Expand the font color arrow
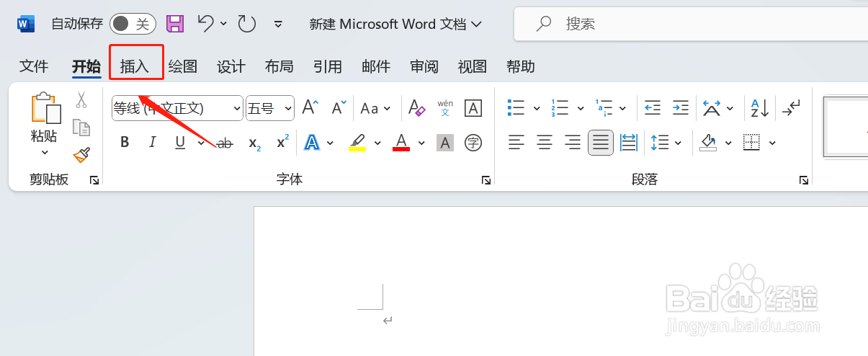The image size is (868, 356). [x=421, y=143]
